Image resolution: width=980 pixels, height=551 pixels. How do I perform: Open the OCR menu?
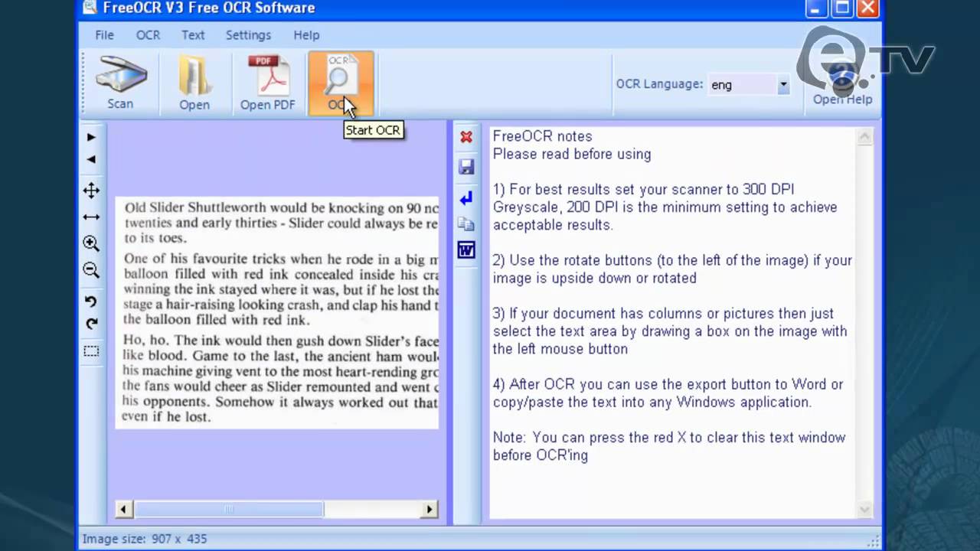(x=148, y=35)
